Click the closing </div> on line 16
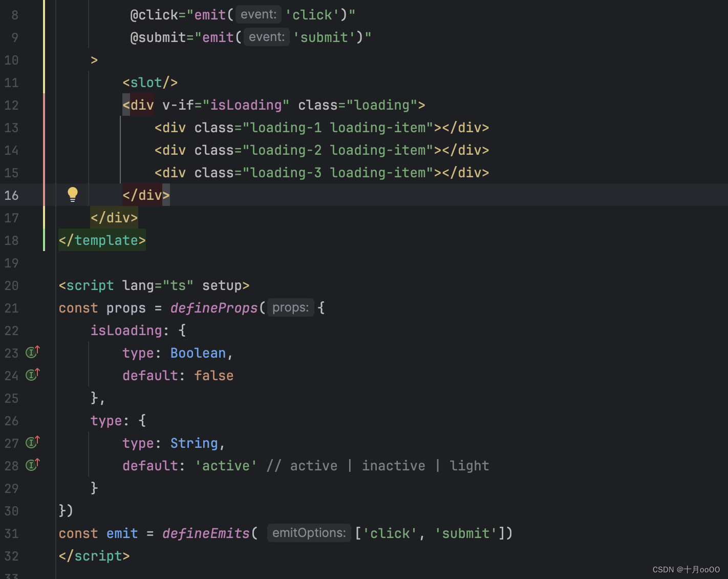The width and height of the screenshot is (728, 579). point(146,195)
